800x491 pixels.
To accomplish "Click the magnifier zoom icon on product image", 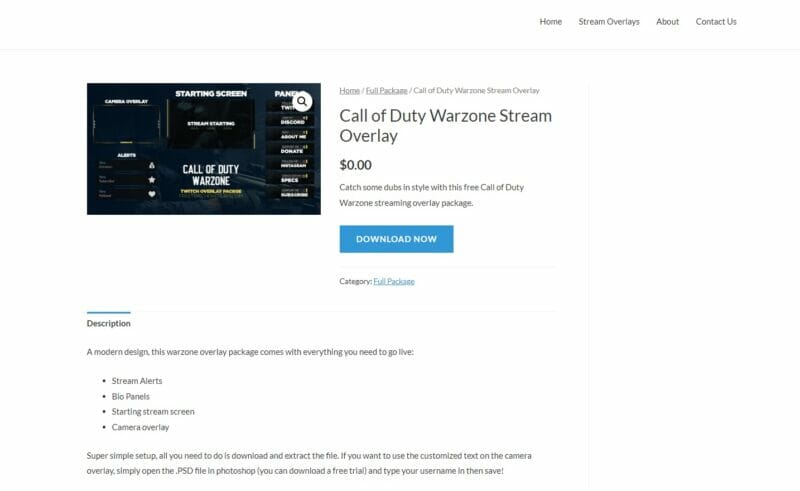I will (302, 102).
